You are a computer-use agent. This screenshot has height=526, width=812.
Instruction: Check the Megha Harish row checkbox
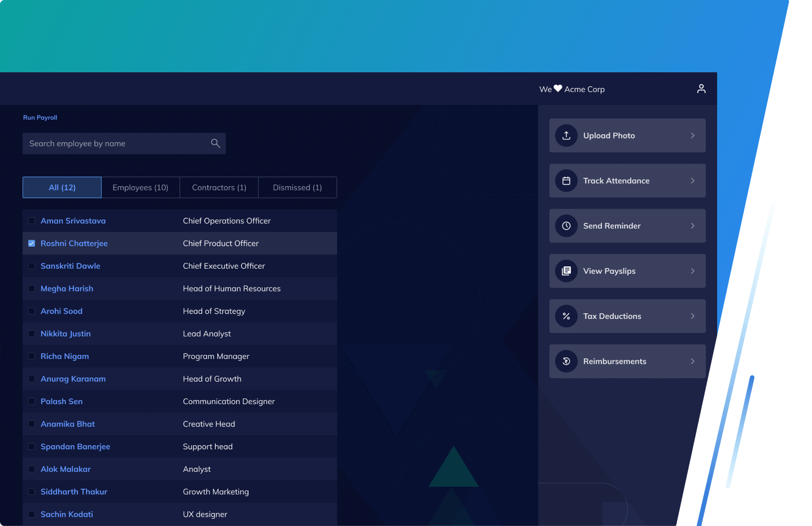[32, 288]
